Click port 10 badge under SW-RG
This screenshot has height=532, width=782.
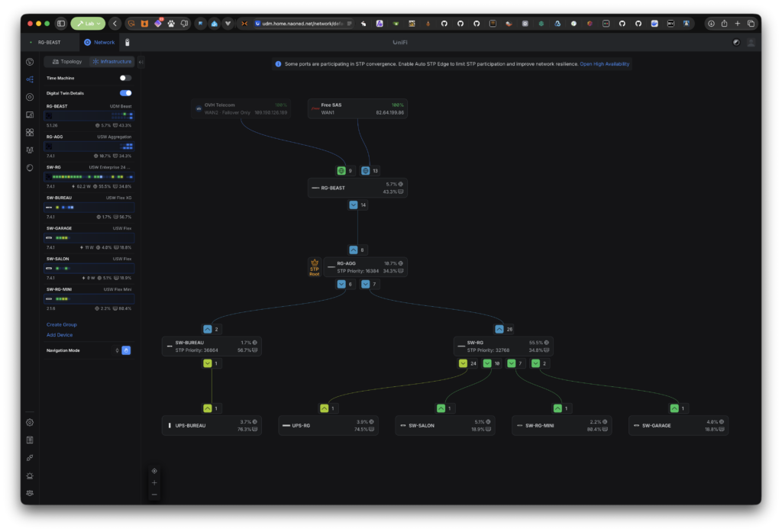(491, 363)
